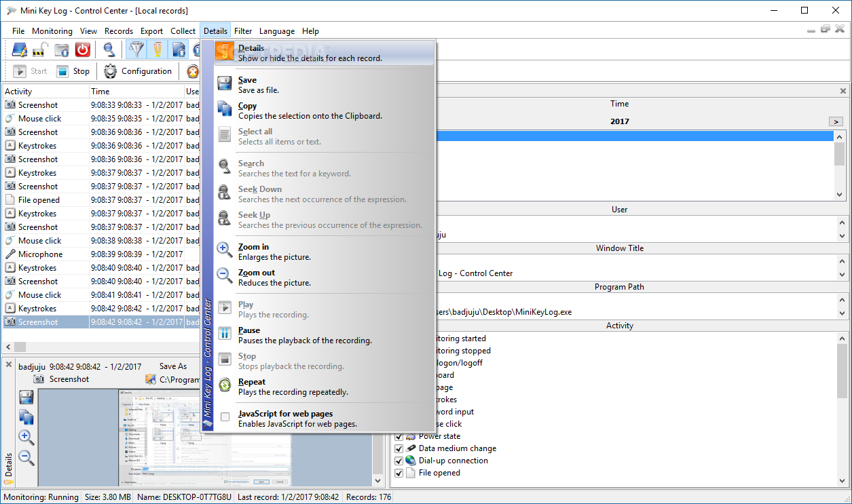Viewport: 852px width, 504px height.
Task: Click down arrow of details preview scrollbar
Action: pos(378,480)
